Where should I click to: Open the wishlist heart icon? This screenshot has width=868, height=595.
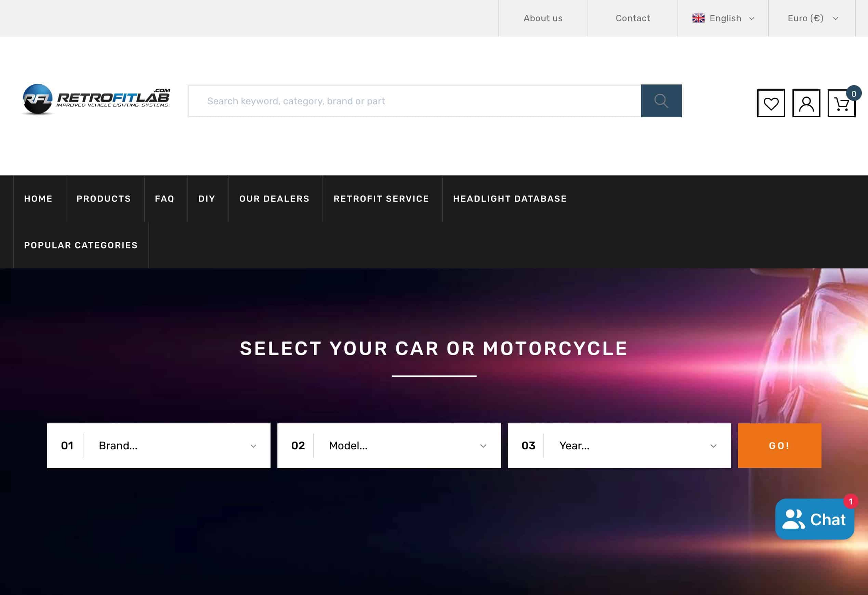click(771, 103)
